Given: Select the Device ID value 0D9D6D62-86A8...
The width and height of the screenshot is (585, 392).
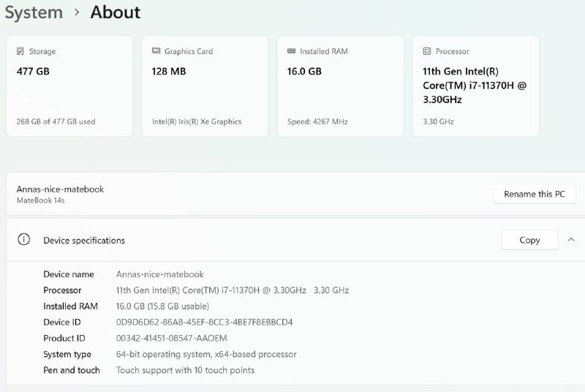Looking at the screenshot, I should tap(204, 323).
